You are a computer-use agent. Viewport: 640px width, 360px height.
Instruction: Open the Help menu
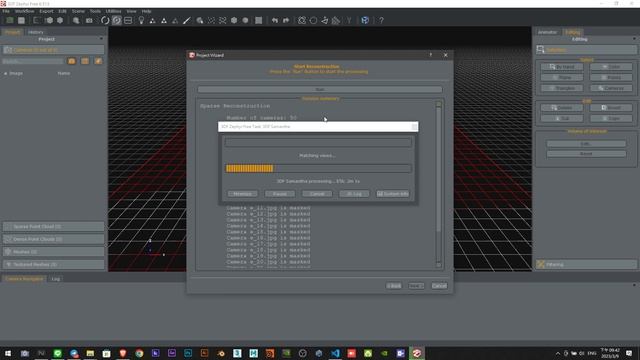pyautogui.click(x=146, y=11)
